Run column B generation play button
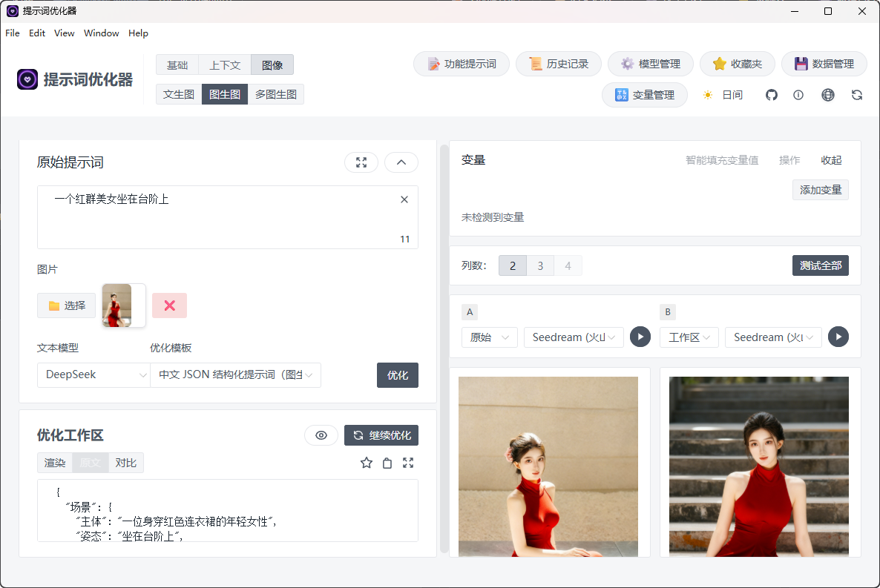 (x=838, y=337)
